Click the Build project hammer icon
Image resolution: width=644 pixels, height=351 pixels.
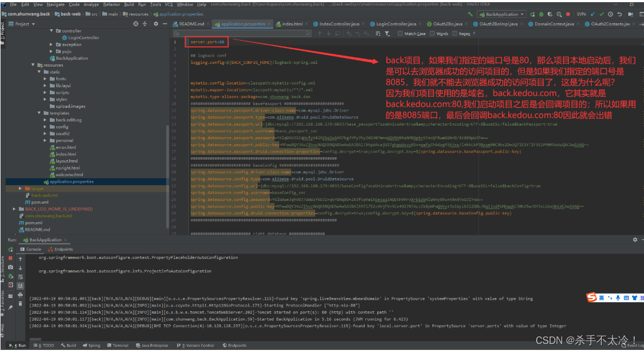tap(470, 14)
